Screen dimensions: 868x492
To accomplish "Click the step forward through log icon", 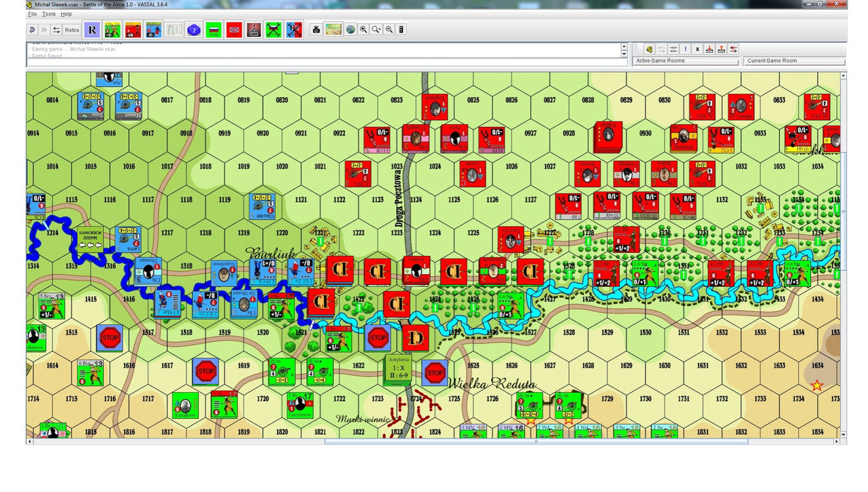I will click(x=44, y=30).
